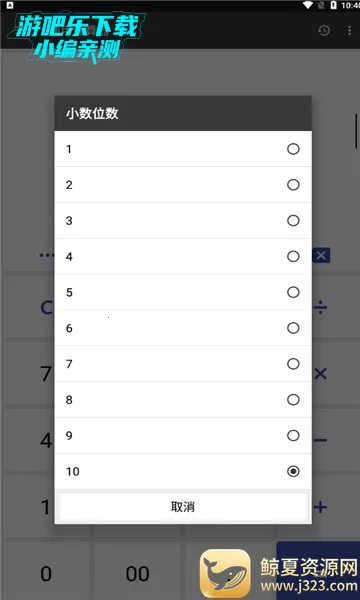Viewport: 360px width, 600px height.
Task: Choose option 6 in decimal list
Action: 183,328
